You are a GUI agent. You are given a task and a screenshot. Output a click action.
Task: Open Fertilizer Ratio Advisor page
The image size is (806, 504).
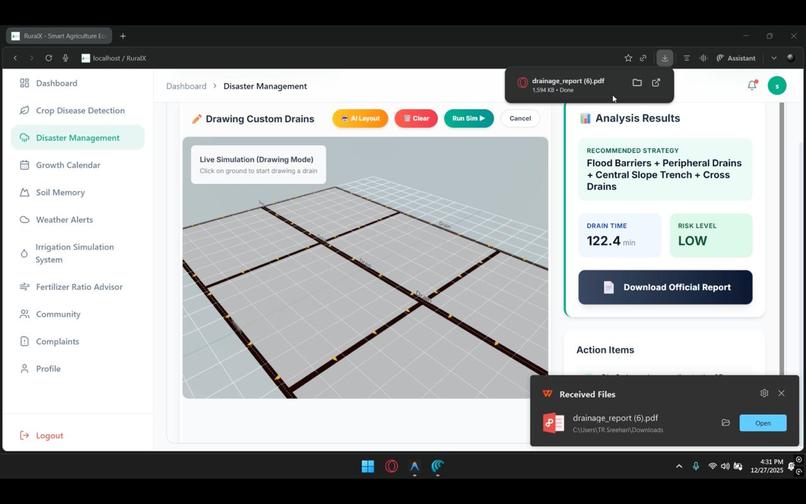click(x=78, y=287)
